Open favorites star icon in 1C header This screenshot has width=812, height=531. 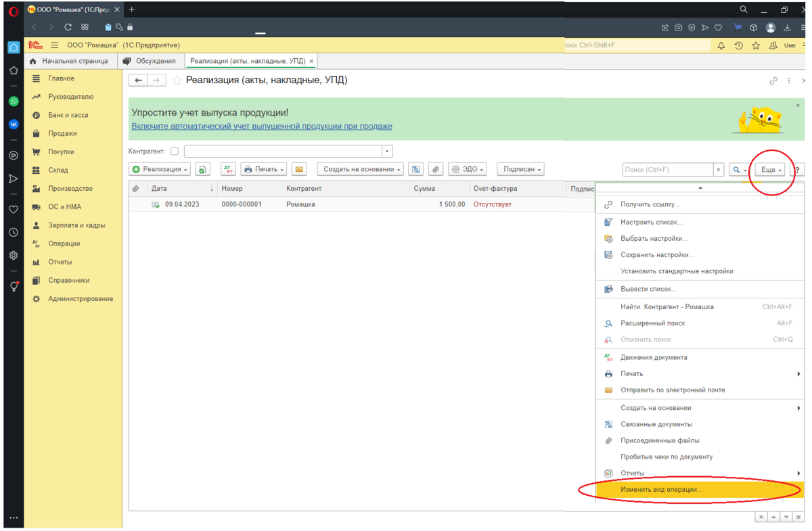tap(756, 45)
